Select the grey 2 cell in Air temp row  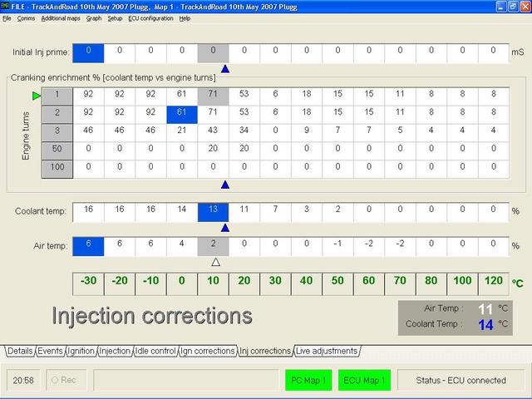(x=213, y=247)
